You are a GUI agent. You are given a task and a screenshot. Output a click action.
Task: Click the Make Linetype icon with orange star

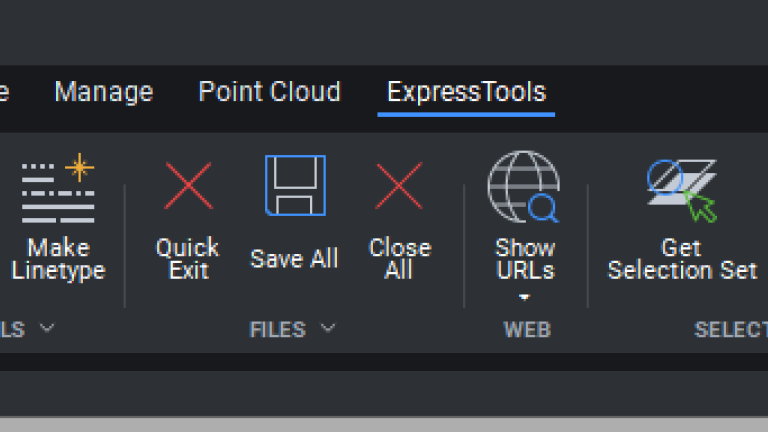[58, 188]
